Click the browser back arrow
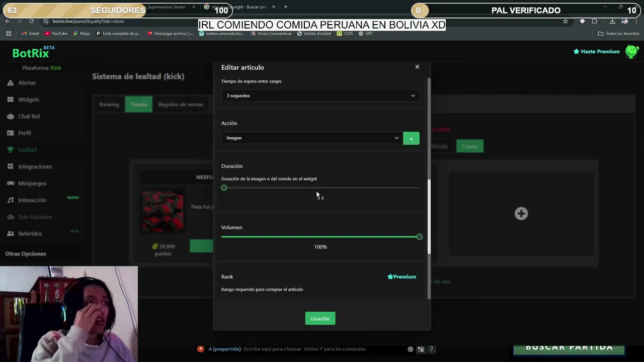Viewport: 644px width, 362px height. 7,21
